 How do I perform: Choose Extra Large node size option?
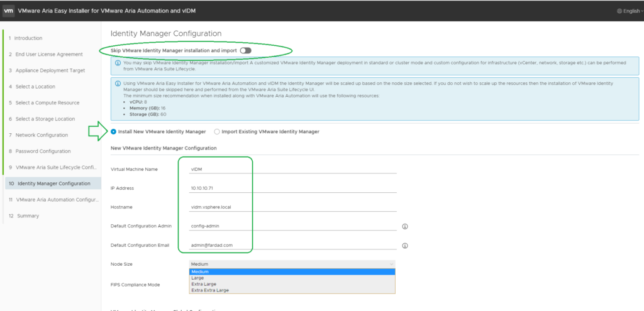click(292, 284)
